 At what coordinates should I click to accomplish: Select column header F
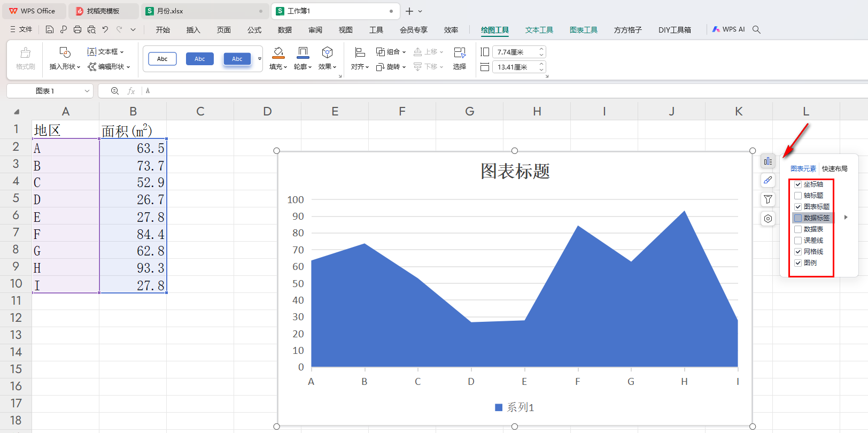coord(402,111)
